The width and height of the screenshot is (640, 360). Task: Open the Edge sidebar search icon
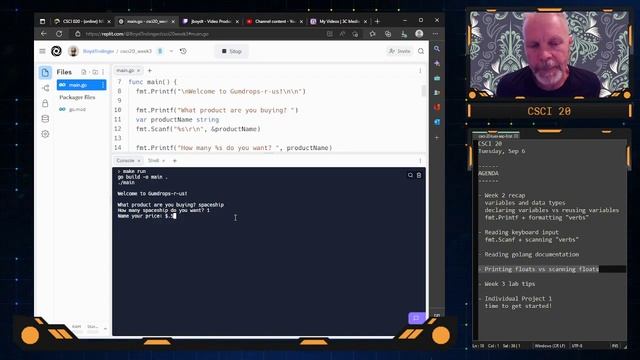point(437,49)
